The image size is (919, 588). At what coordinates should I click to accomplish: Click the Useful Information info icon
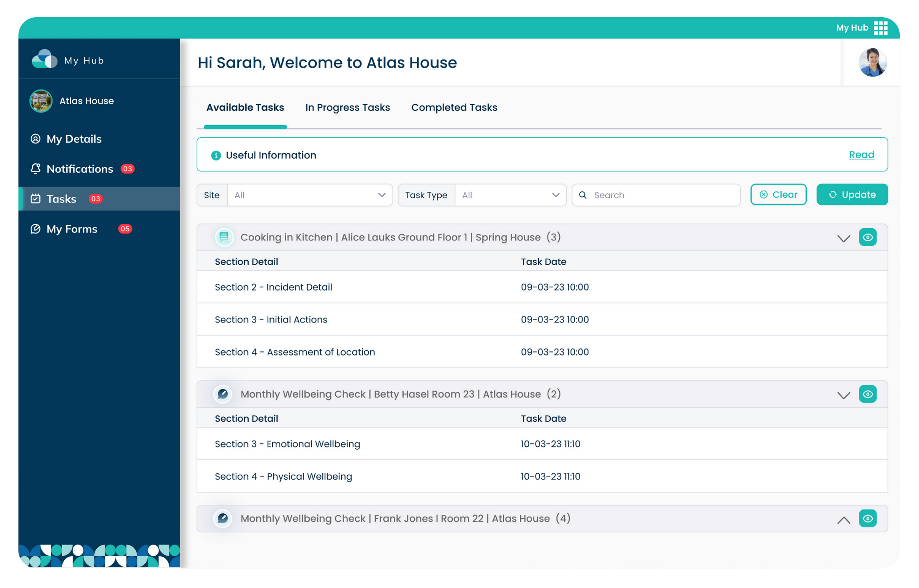pyautogui.click(x=216, y=155)
